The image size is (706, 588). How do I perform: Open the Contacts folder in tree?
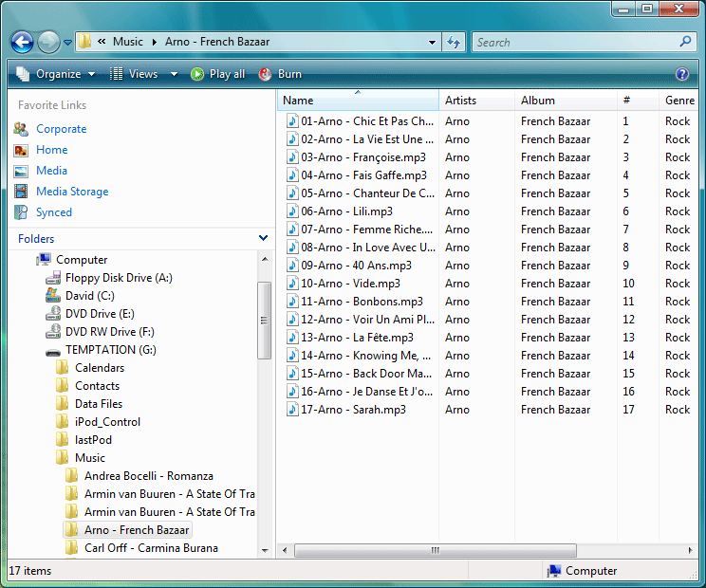[97, 386]
